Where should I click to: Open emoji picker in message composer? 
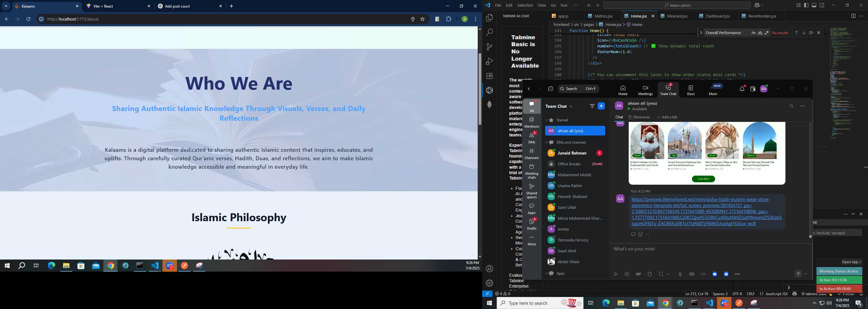click(x=627, y=274)
